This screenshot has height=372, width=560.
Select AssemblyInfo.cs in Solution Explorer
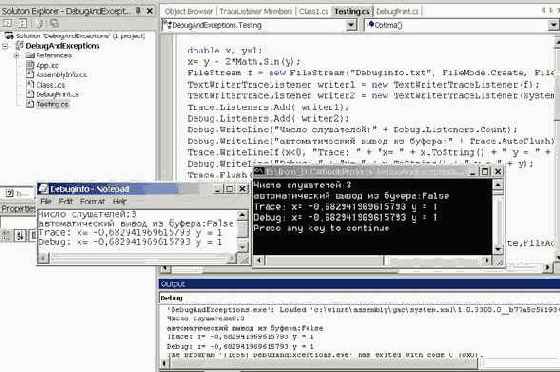click(62, 75)
